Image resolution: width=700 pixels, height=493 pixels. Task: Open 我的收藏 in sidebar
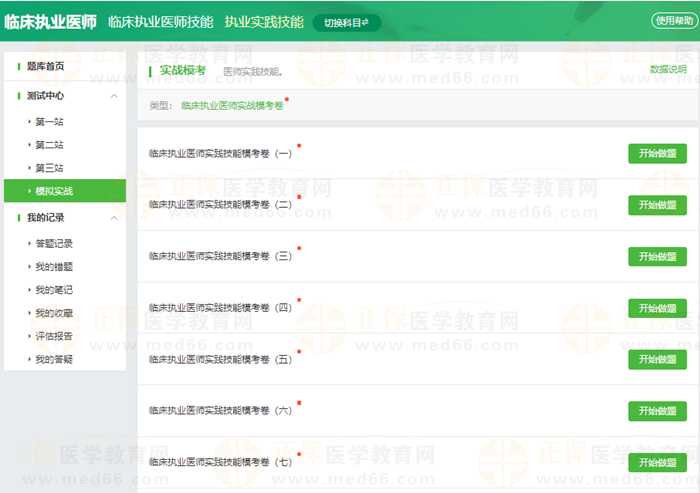(54, 313)
